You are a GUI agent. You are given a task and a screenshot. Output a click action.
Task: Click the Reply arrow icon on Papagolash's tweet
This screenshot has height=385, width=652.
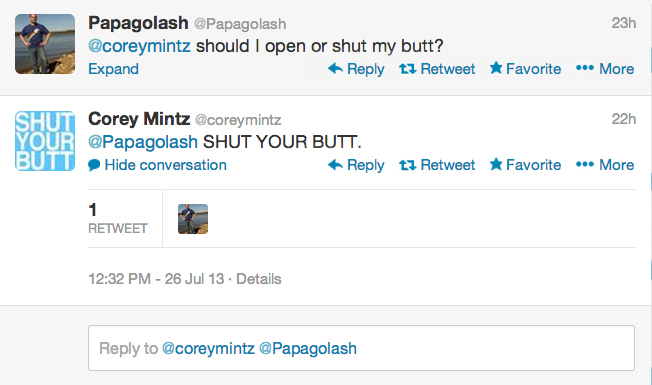pyautogui.click(x=335, y=68)
